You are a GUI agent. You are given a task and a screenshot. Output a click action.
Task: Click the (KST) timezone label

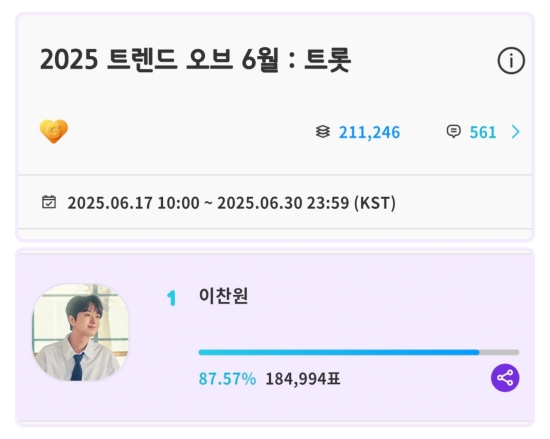point(375,203)
